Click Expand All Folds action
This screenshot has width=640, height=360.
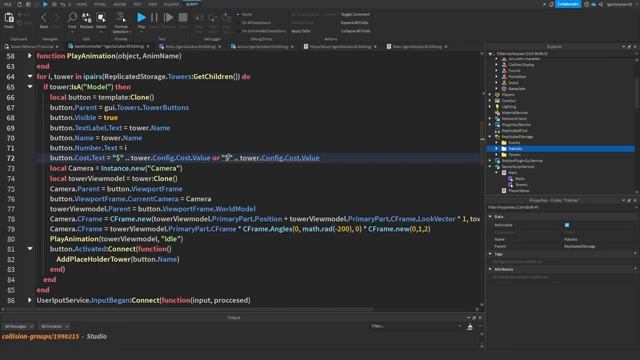[x=354, y=23]
